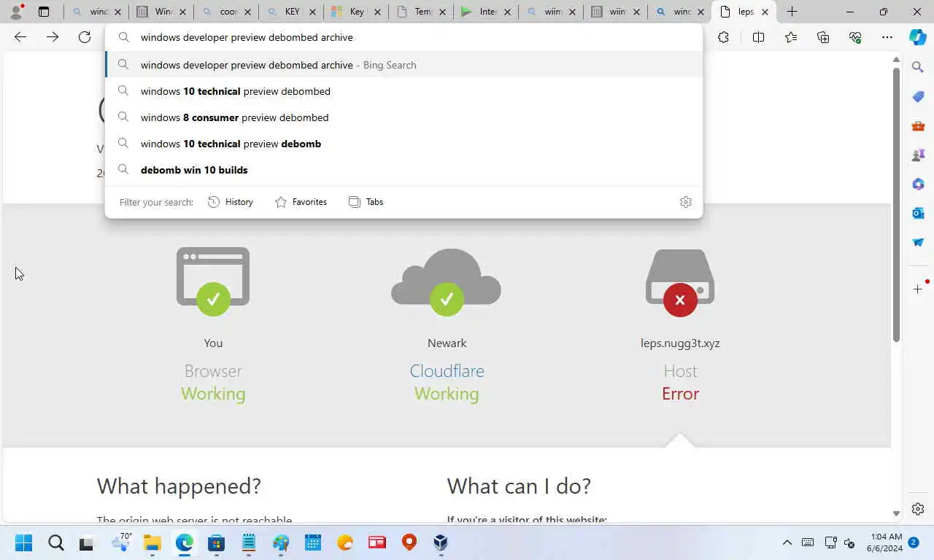Switch to the 'Inte' tab
The width and height of the screenshot is (934, 560).
485,12
